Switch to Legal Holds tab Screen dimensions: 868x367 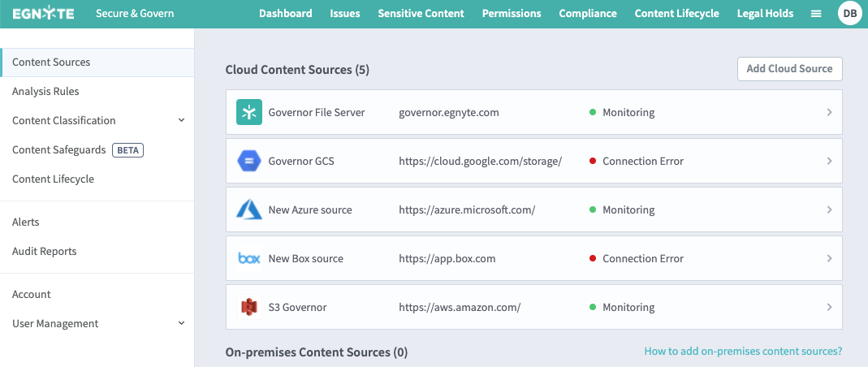(765, 14)
